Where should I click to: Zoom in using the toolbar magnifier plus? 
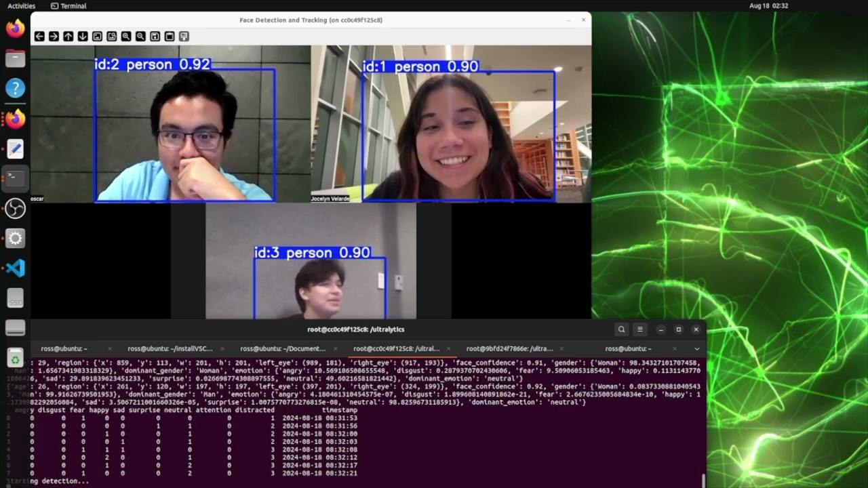[126, 36]
